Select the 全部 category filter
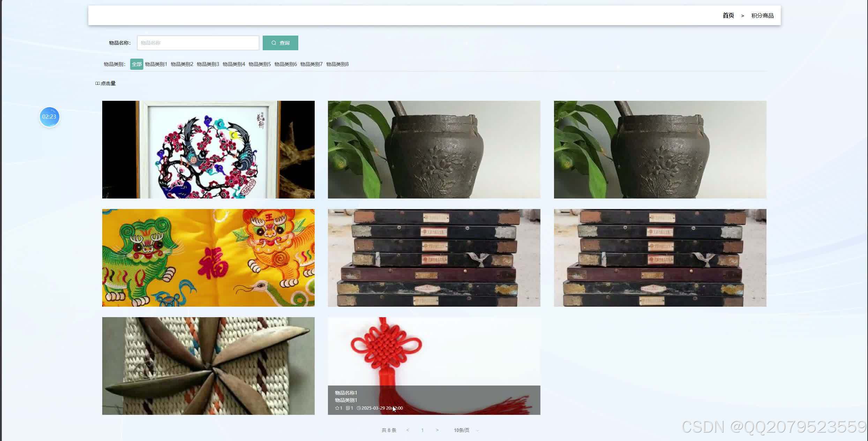 coord(136,64)
